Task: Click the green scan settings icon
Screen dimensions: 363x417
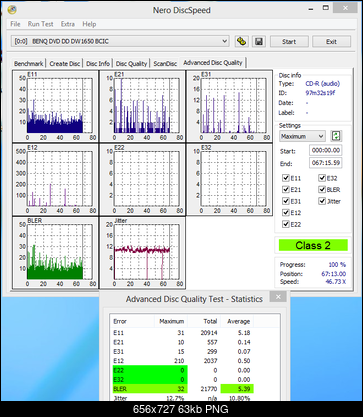Action: pos(336,136)
